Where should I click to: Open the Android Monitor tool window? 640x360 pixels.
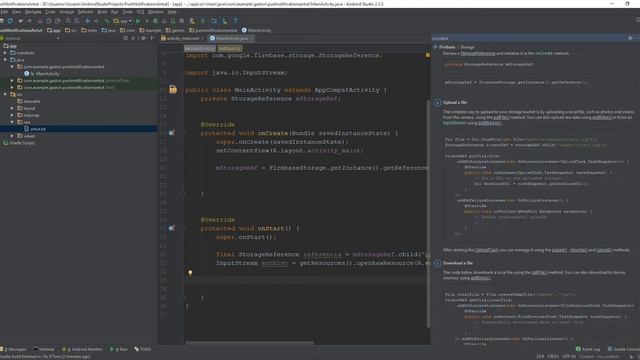[x=82, y=349]
